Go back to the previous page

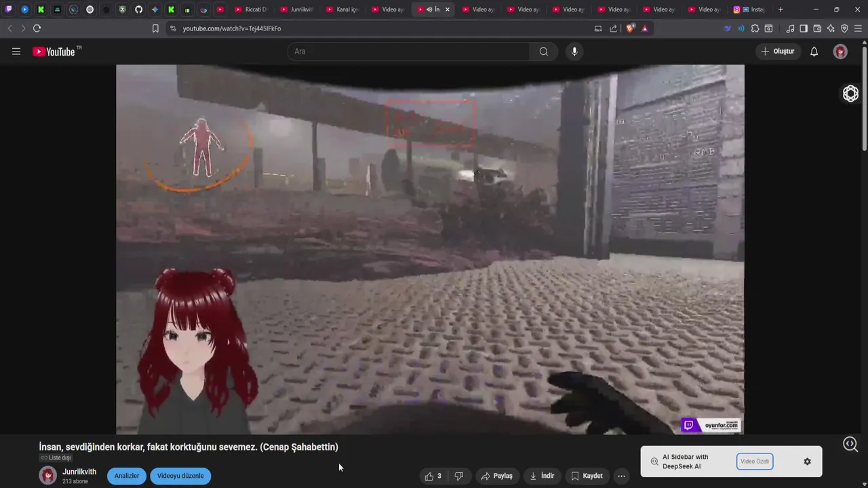(x=9, y=28)
